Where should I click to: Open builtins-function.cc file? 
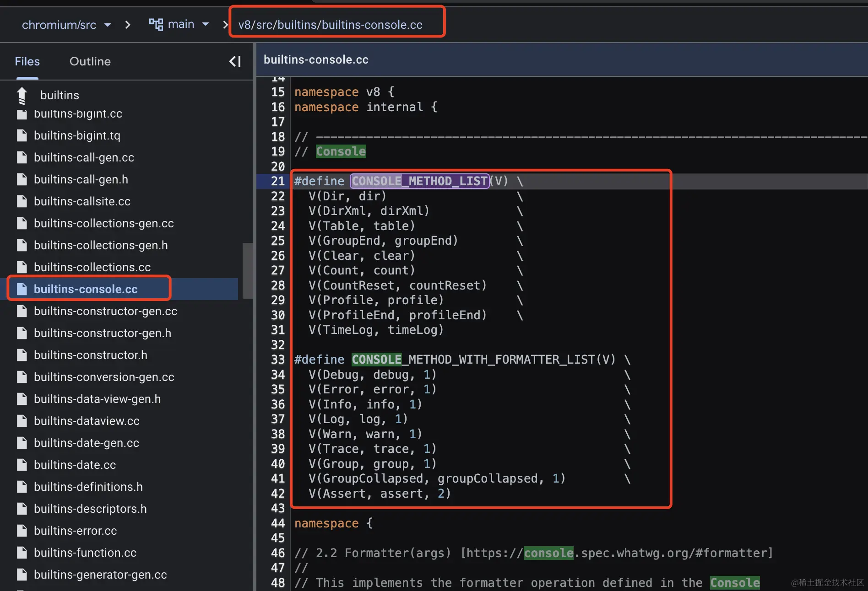point(85,553)
